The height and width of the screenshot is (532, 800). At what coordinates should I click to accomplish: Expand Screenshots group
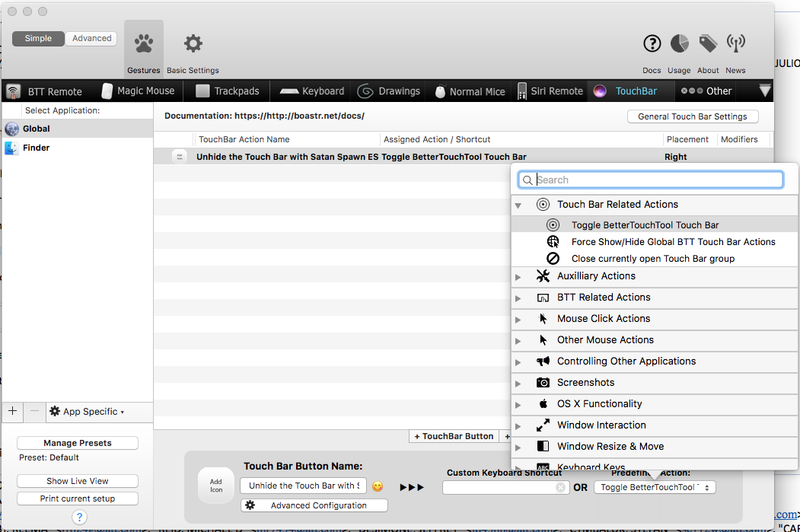(518, 384)
